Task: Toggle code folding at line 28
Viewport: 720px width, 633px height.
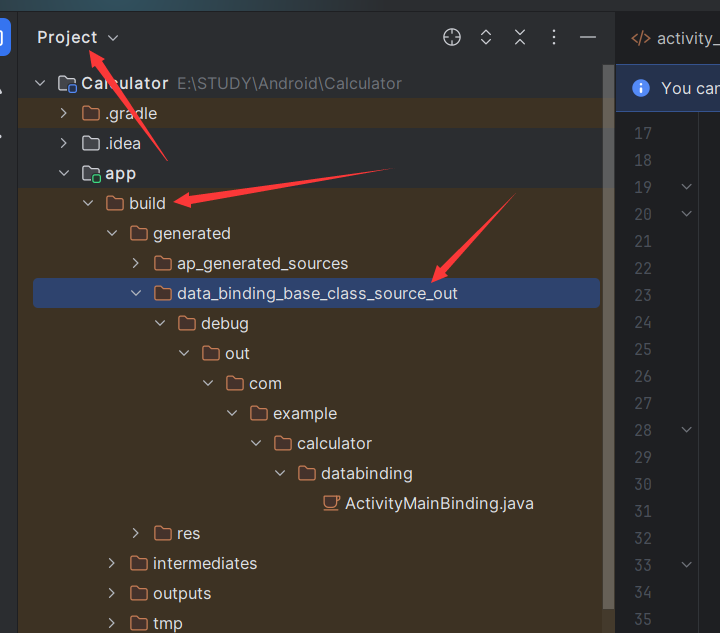Action: 686,430
